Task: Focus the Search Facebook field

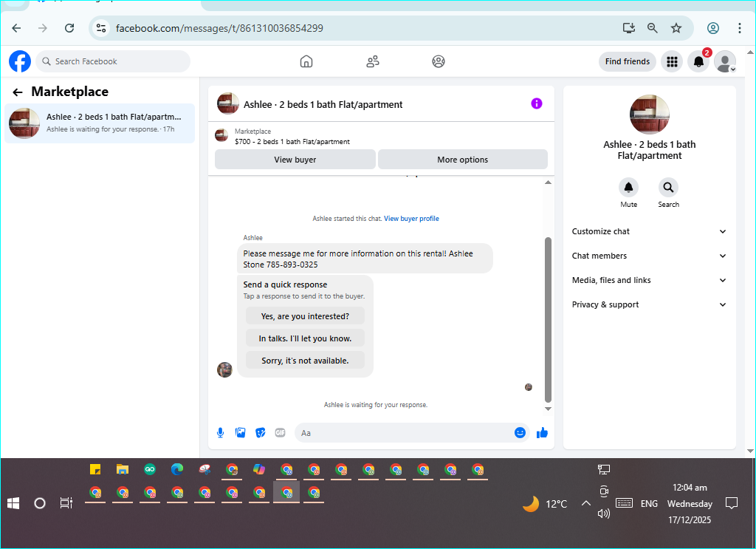Action: click(x=113, y=61)
